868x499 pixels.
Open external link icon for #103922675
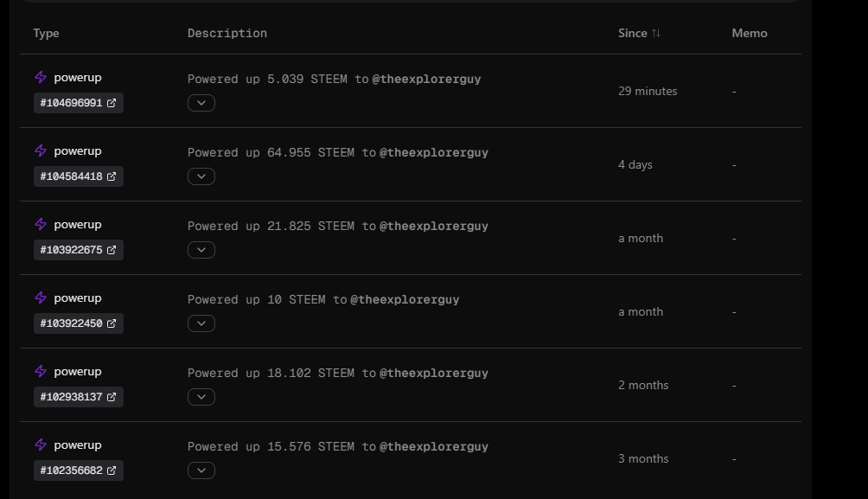112,250
